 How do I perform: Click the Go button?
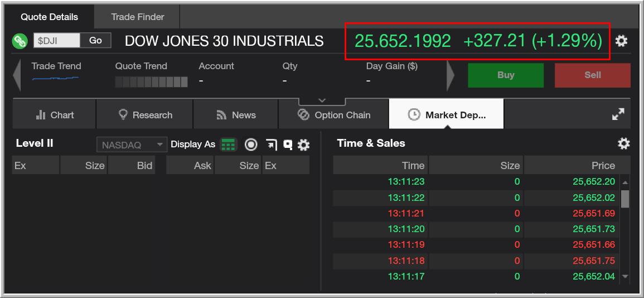[95, 40]
